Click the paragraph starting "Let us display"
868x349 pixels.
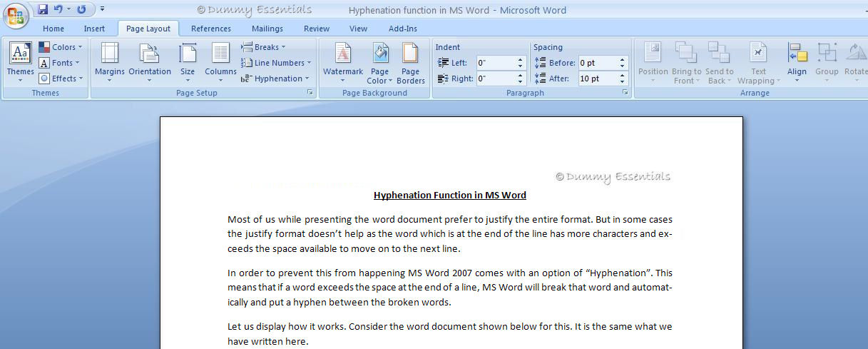pyautogui.click(x=449, y=334)
